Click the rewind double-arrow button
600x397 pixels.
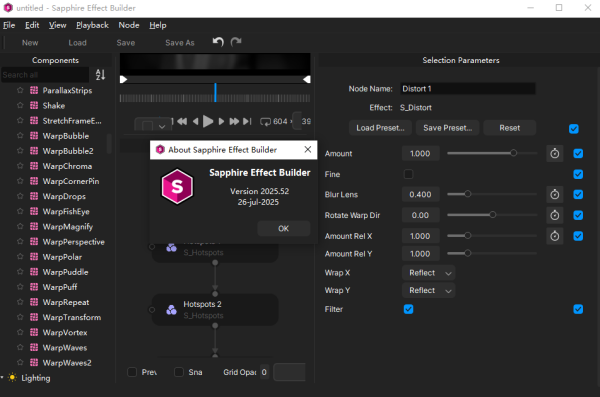(x=182, y=121)
